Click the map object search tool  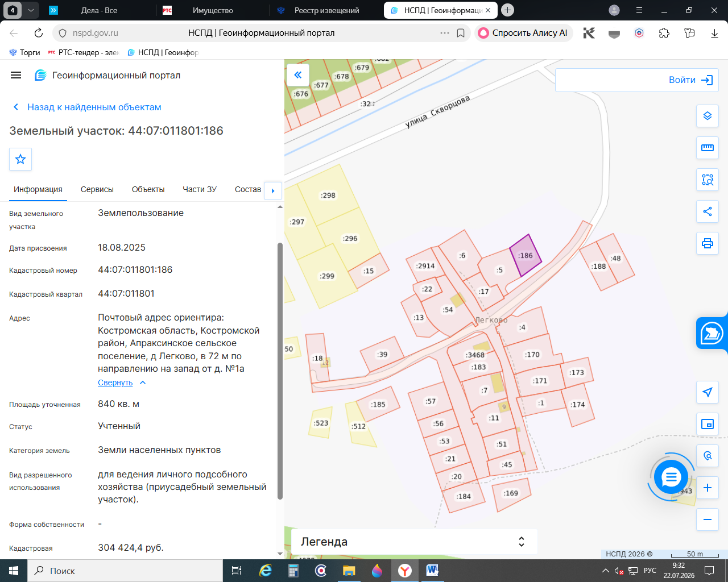[708, 456]
